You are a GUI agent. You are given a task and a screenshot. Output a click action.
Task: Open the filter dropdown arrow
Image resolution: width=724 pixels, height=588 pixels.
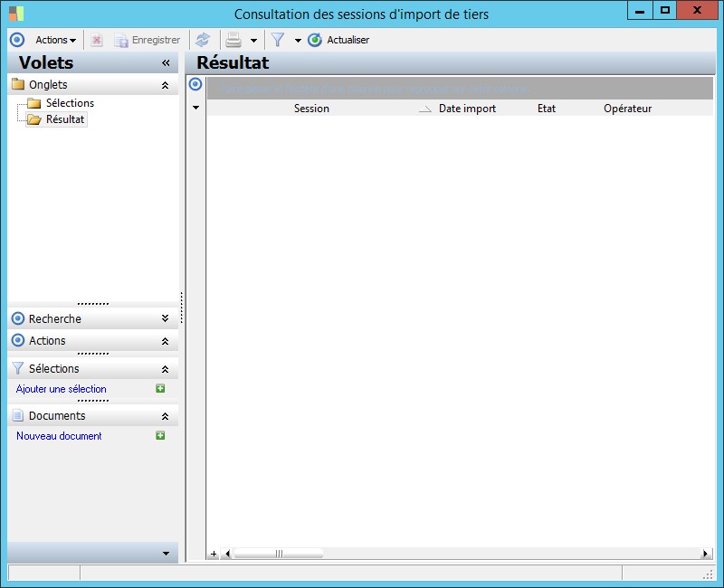click(298, 41)
